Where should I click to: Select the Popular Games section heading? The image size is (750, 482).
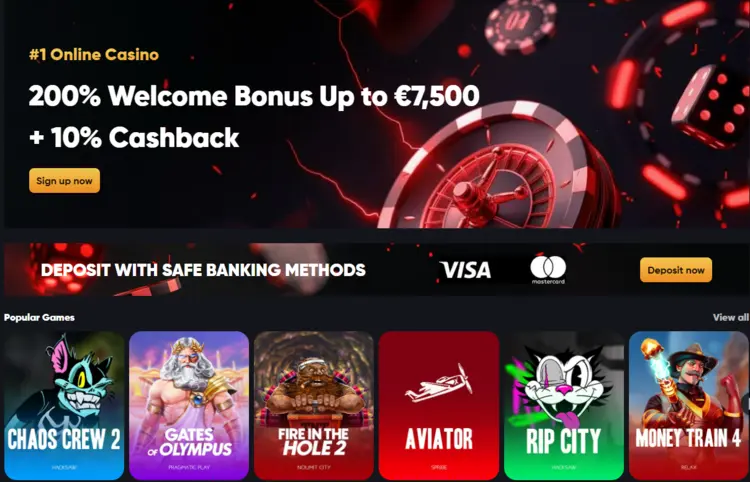pyautogui.click(x=39, y=318)
